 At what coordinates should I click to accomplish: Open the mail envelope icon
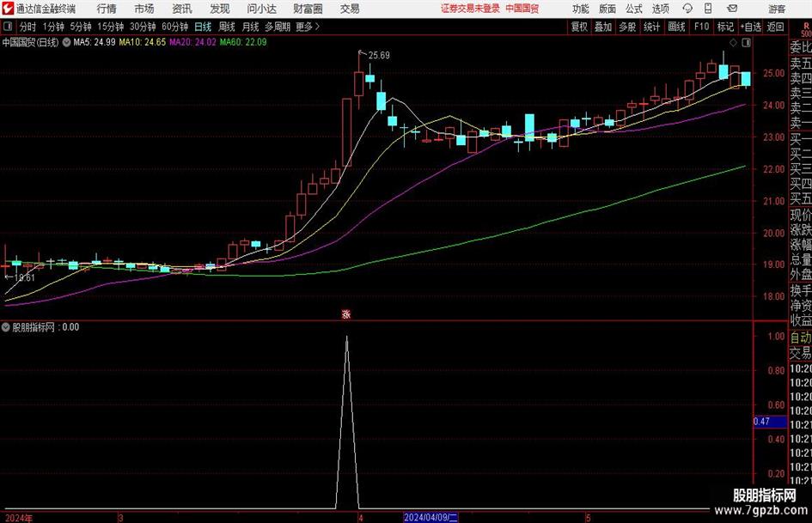coord(732,9)
